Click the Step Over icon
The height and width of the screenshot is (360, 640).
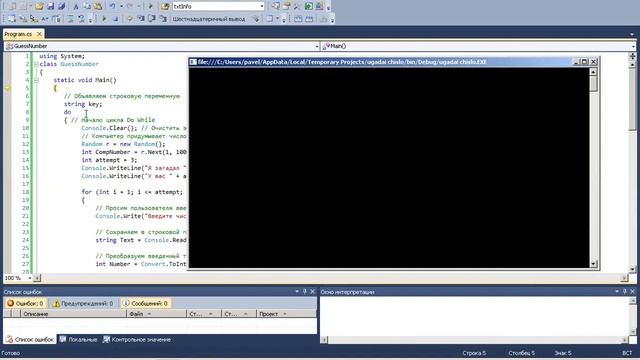[151, 19]
